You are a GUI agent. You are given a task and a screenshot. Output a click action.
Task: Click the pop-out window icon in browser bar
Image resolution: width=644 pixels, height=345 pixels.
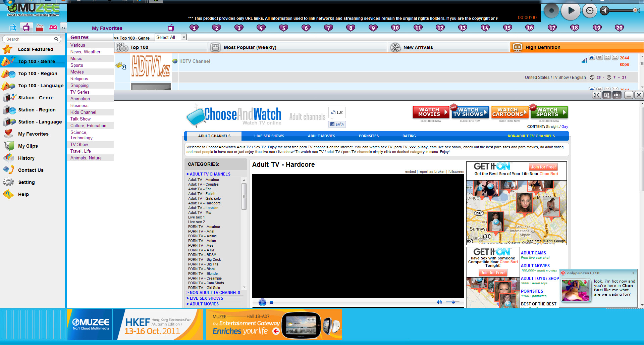pyautogui.click(x=607, y=95)
